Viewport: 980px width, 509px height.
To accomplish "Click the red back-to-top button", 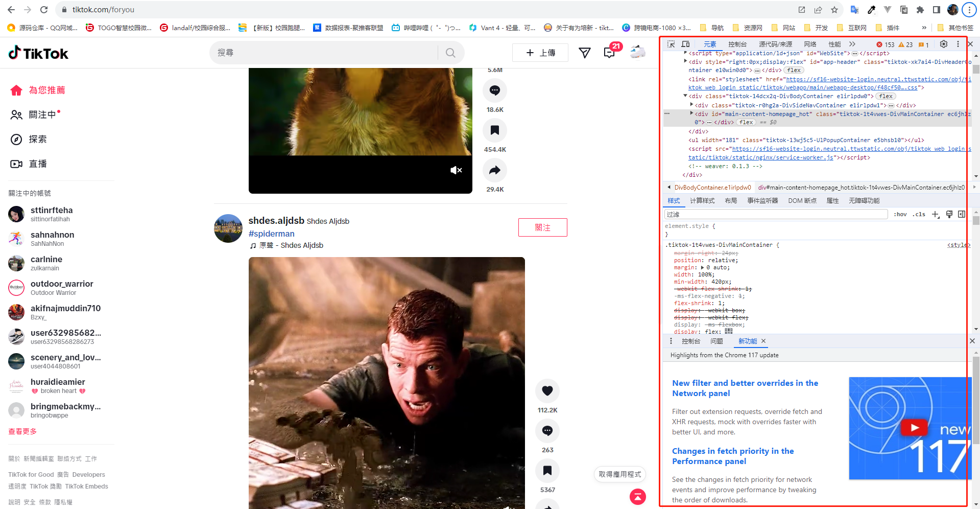I will [638, 497].
